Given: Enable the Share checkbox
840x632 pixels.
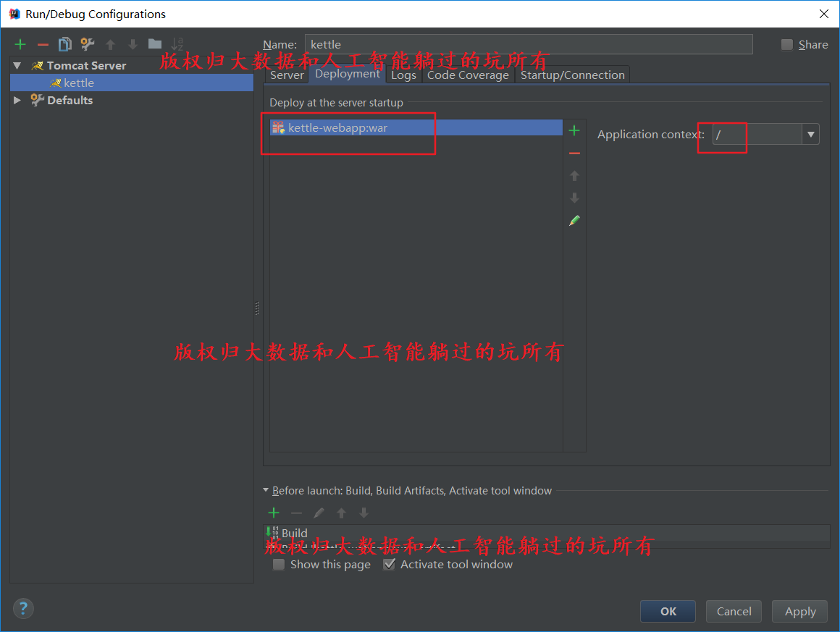Looking at the screenshot, I should (x=787, y=44).
